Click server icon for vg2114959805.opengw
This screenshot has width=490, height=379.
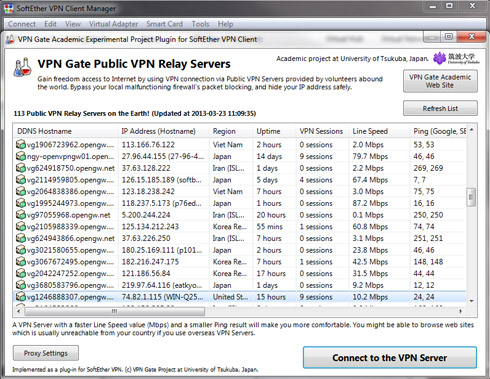(x=21, y=180)
